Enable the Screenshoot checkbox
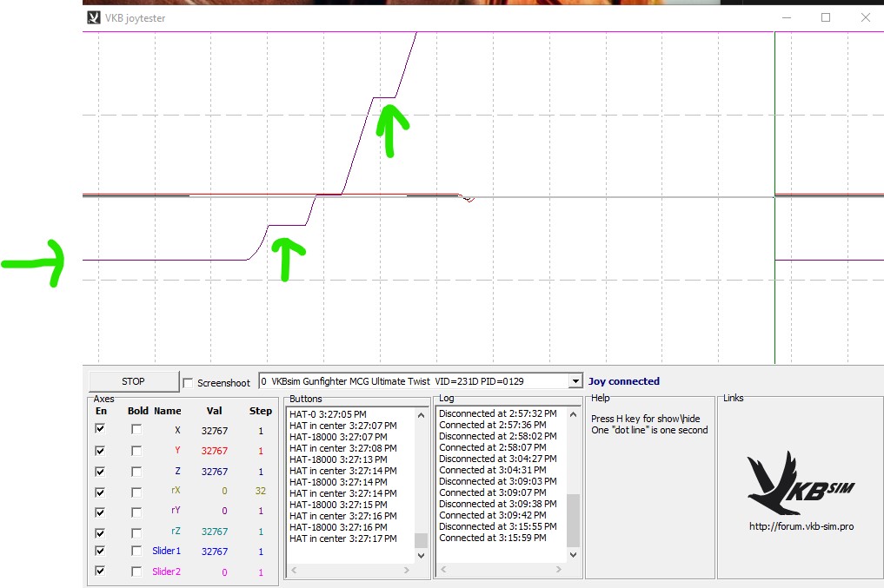The width and height of the screenshot is (884, 588). (189, 383)
